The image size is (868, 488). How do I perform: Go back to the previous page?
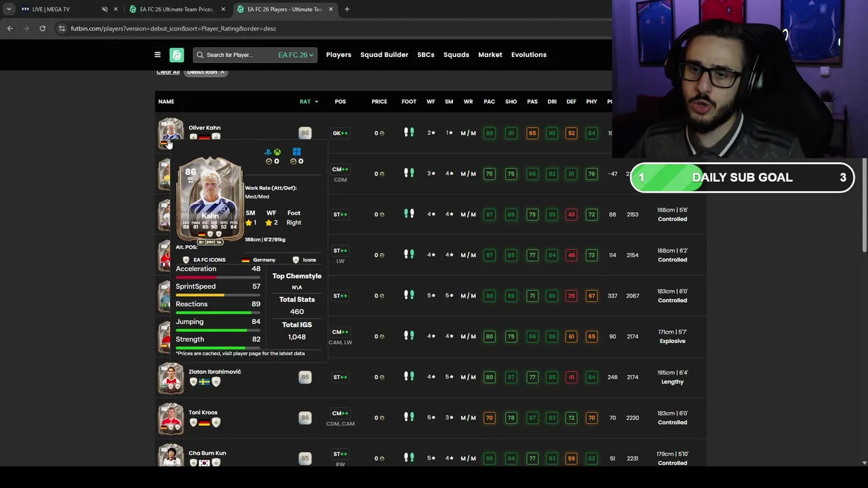click(x=9, y=28)
